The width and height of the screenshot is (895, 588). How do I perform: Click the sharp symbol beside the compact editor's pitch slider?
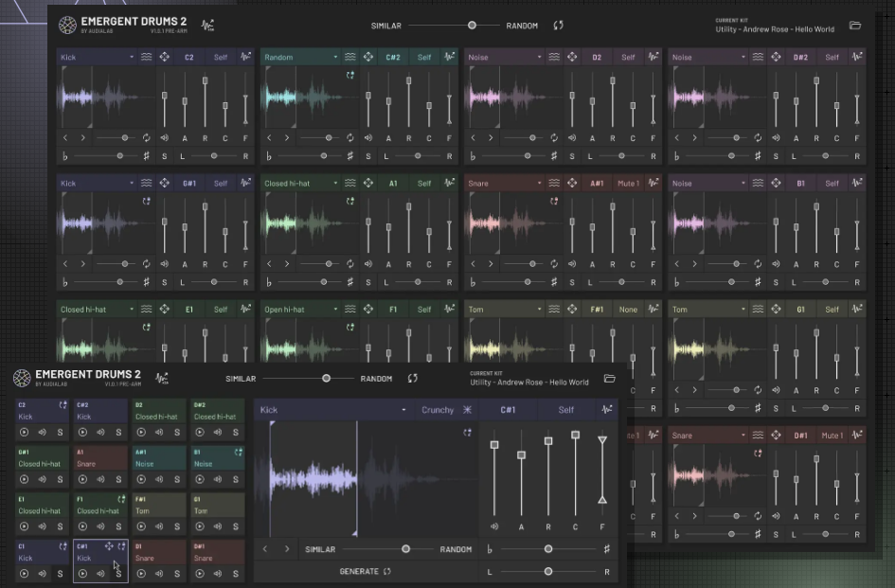(x=606, y=548)
